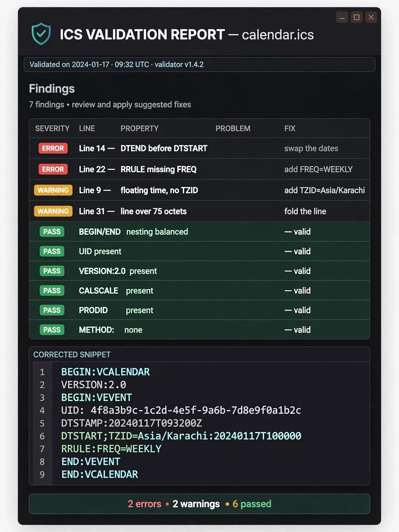Click snippet line RRULE:FREQ=WEEKLY
This screenshot has width=399, height=532.
coord(111,449)
